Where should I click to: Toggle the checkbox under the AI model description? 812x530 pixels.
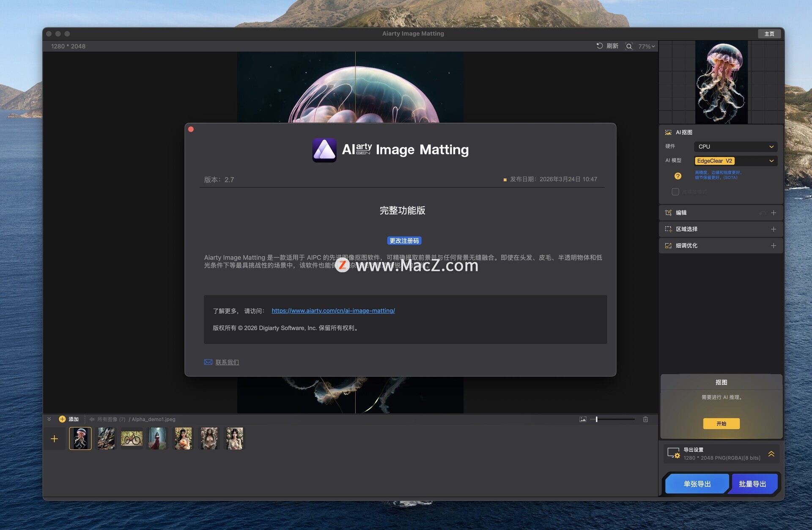[675, 192]
